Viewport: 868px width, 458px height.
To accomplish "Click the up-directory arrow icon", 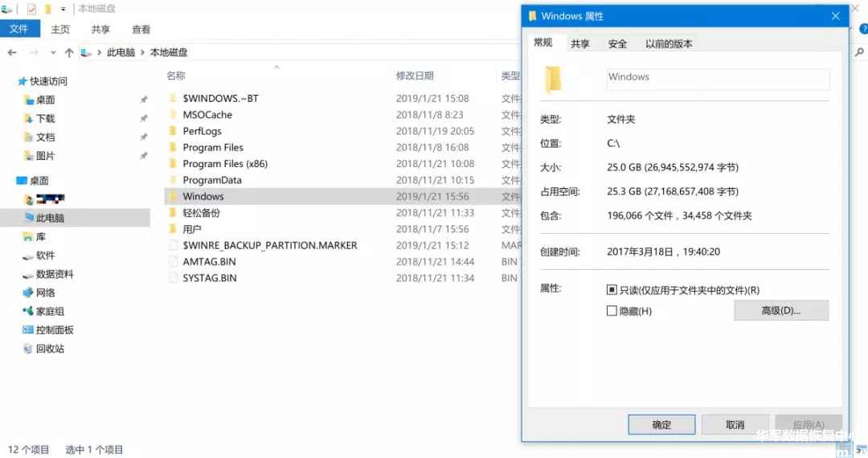I will pyautogui.click(x=69, y=52).
